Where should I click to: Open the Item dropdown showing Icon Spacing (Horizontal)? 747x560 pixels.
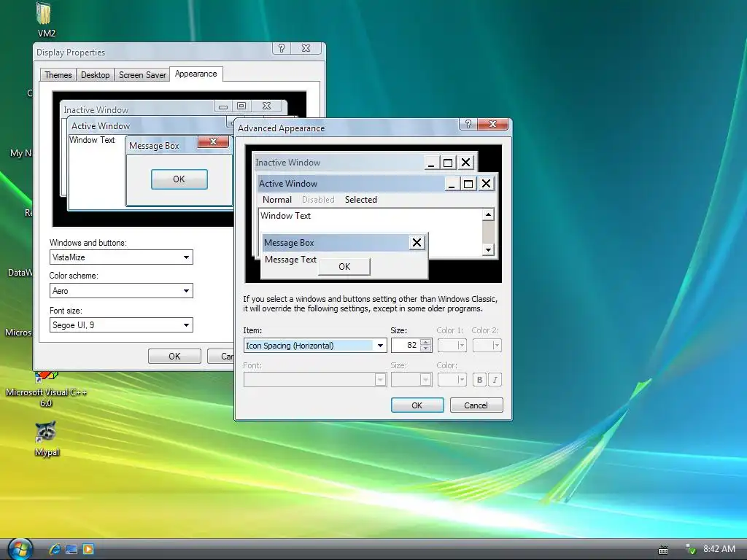(x=315, y=345)
